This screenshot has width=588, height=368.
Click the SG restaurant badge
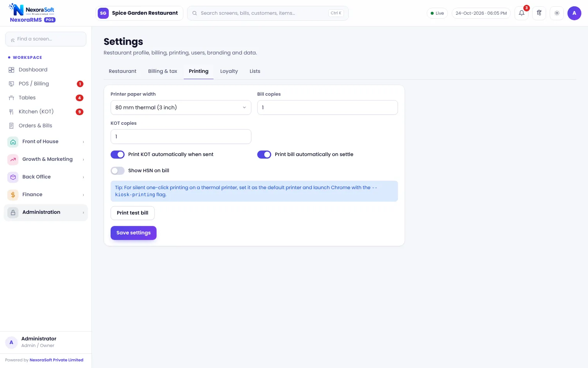click(x=103, y=13)
